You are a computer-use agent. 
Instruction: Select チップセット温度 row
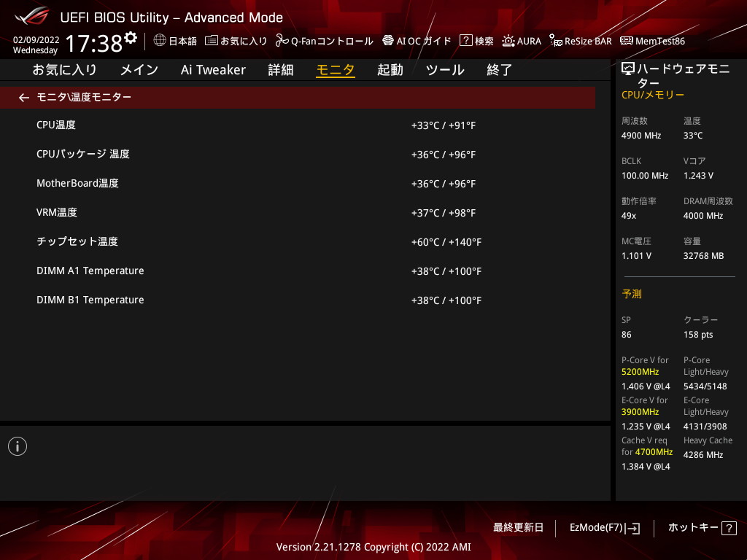click(298, 242)
